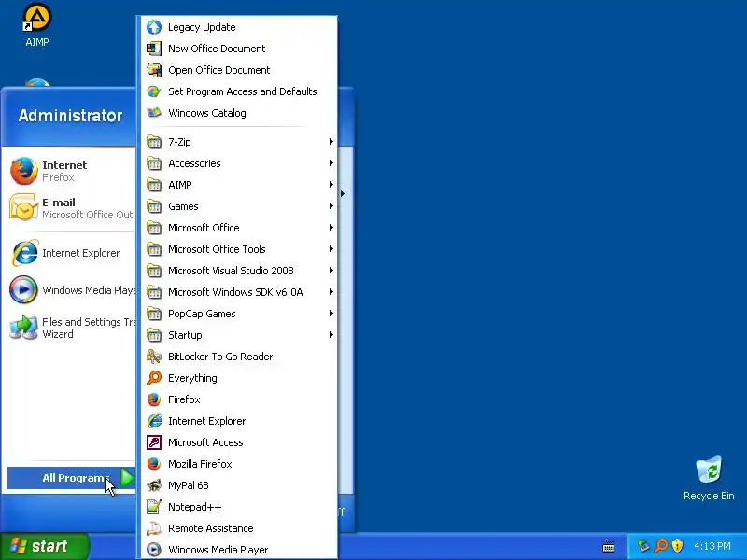This screenshot has height=560, width=747.
Task: Open Windows Catalog icon
Action: coord(154,113)
